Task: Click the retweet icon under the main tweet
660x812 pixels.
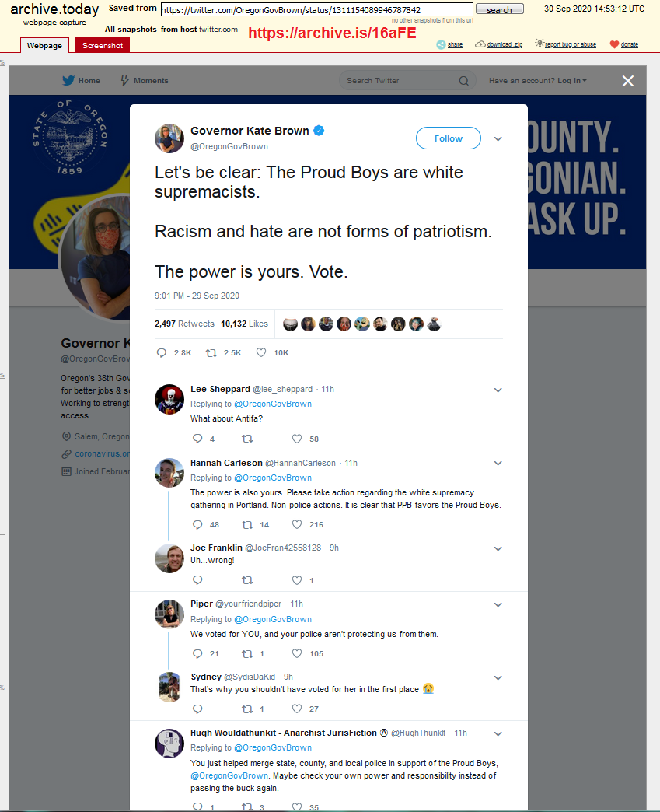Action: pyautogui.click(x=210, y=352)
